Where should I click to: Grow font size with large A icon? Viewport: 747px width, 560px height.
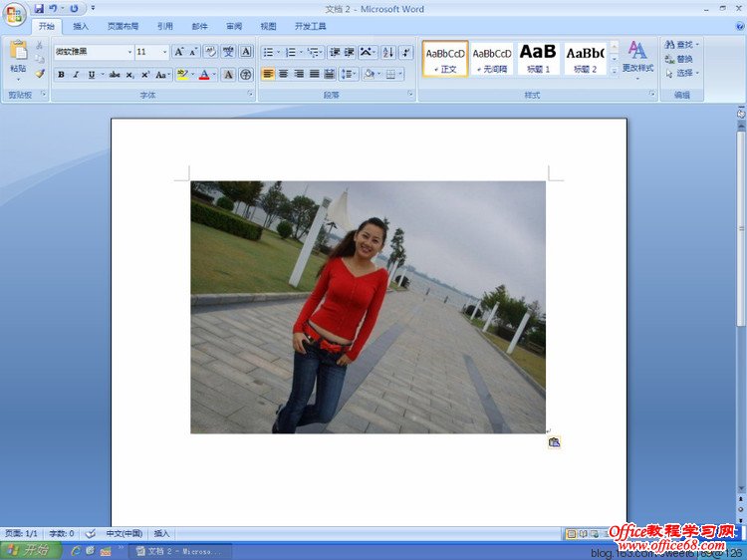point(178,52)
